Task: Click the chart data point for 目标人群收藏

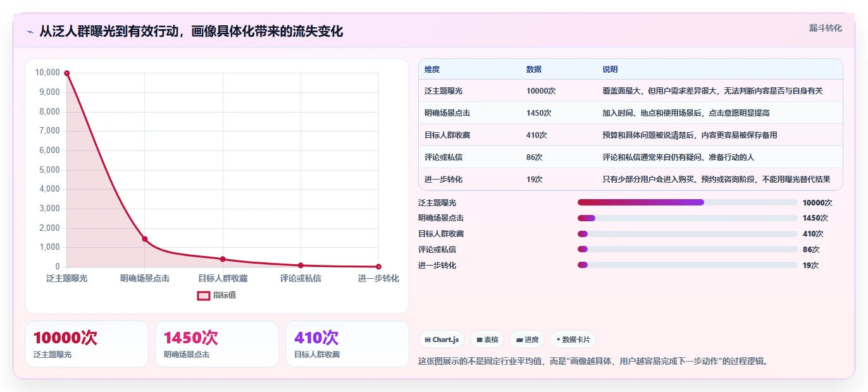Action: coord(223,259)
